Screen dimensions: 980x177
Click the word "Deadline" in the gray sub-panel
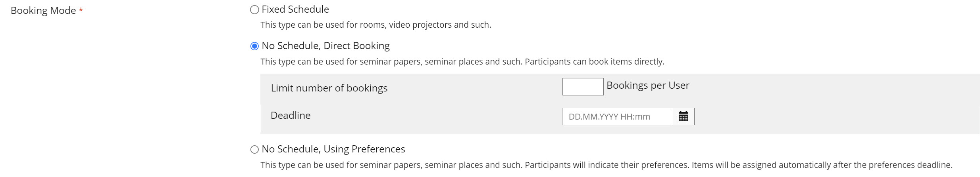pyautogui.click(x=291, y=116)
